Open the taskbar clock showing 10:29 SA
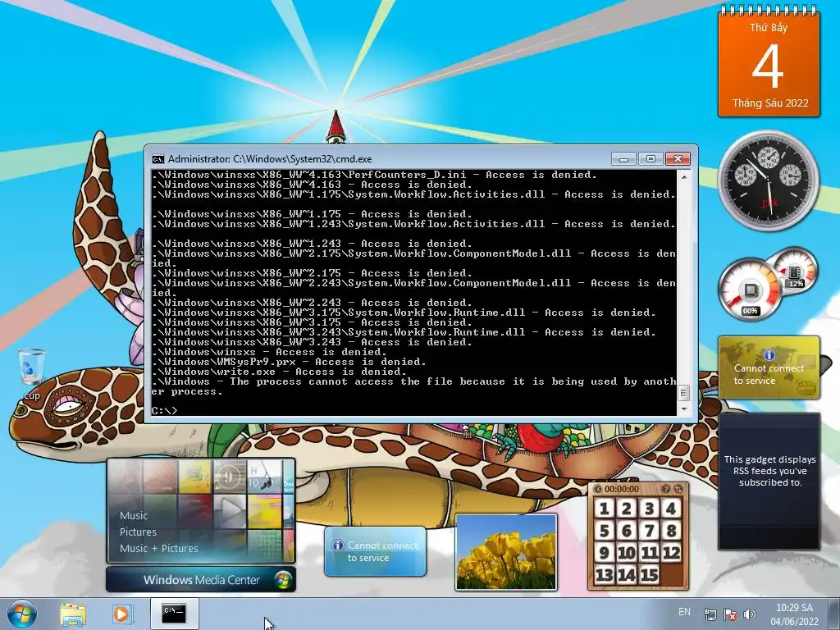840x630 pixels. tap(794, 614)
